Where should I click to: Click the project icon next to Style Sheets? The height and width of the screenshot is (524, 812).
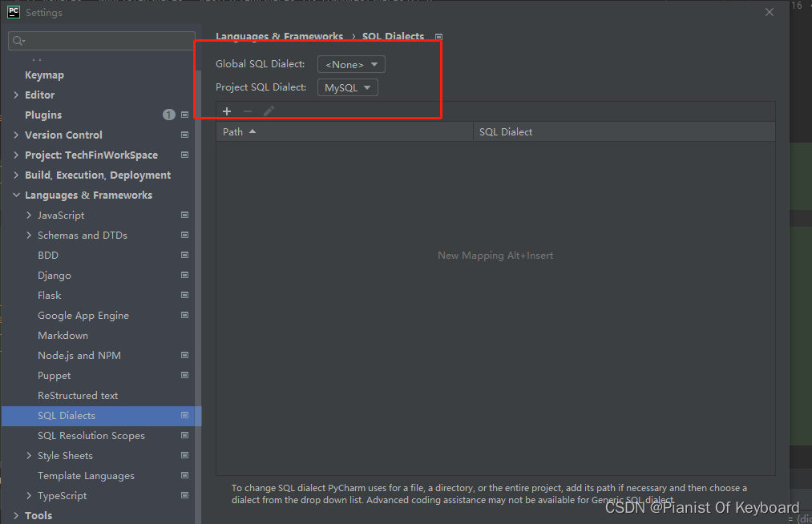pos(184,455)
